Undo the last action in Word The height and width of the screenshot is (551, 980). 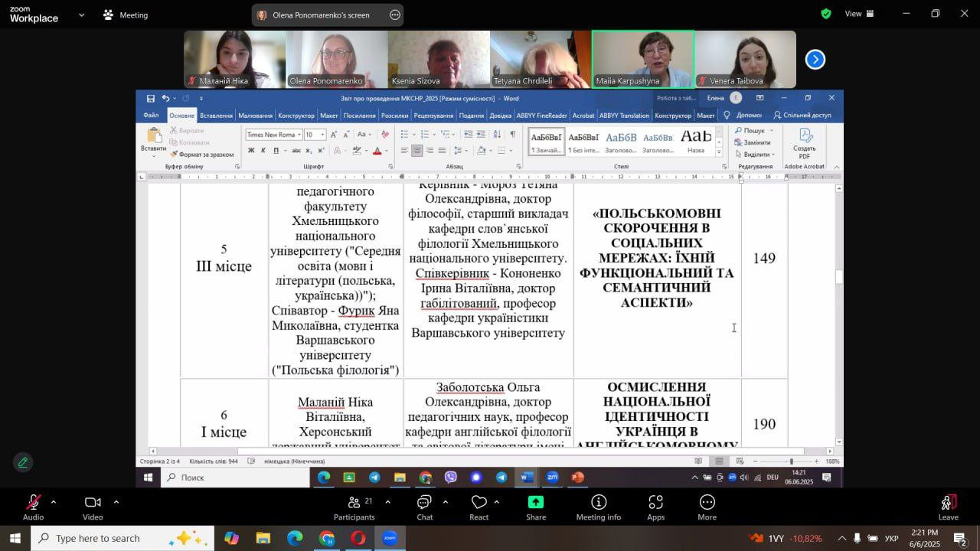coord(165,98)
